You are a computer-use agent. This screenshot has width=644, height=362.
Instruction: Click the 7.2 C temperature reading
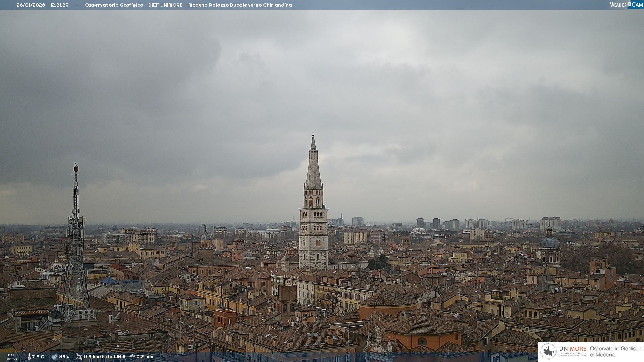38,357
